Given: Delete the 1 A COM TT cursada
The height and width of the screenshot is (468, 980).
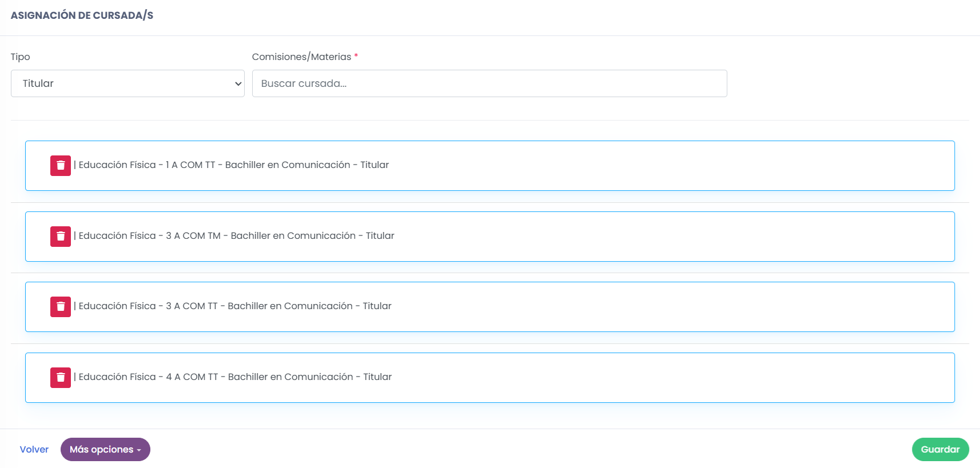Looking at the screenshot, I should tap(61, 166).
